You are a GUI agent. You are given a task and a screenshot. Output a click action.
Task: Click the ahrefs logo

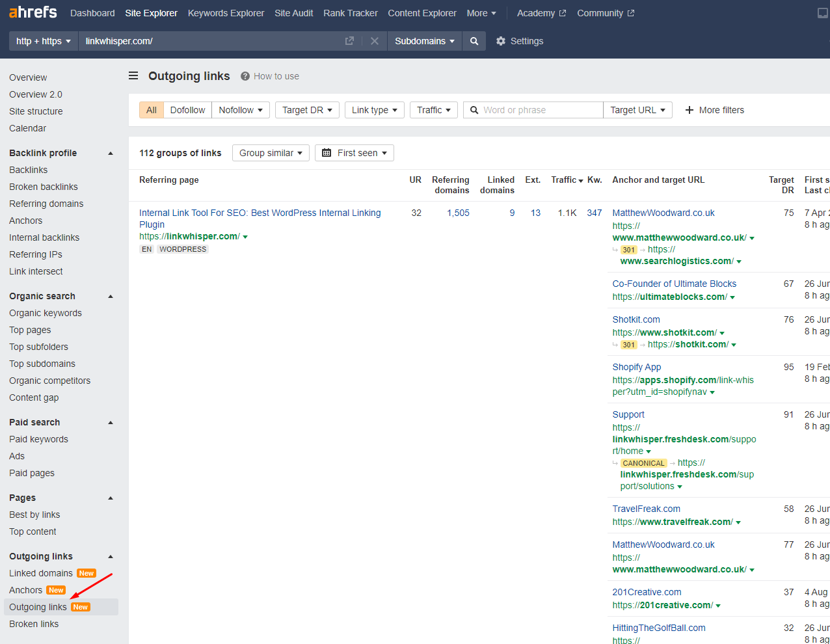33,12
